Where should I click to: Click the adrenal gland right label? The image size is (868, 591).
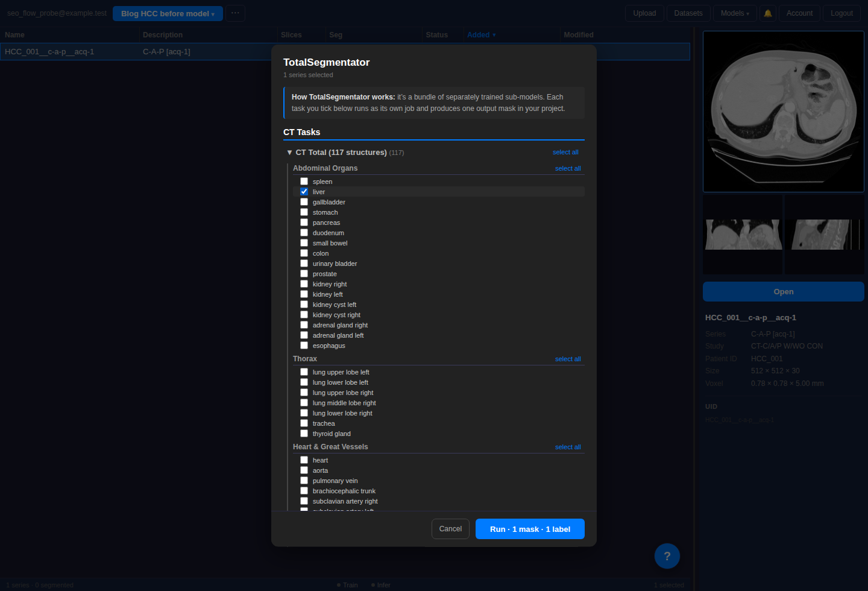pos(340,325)
